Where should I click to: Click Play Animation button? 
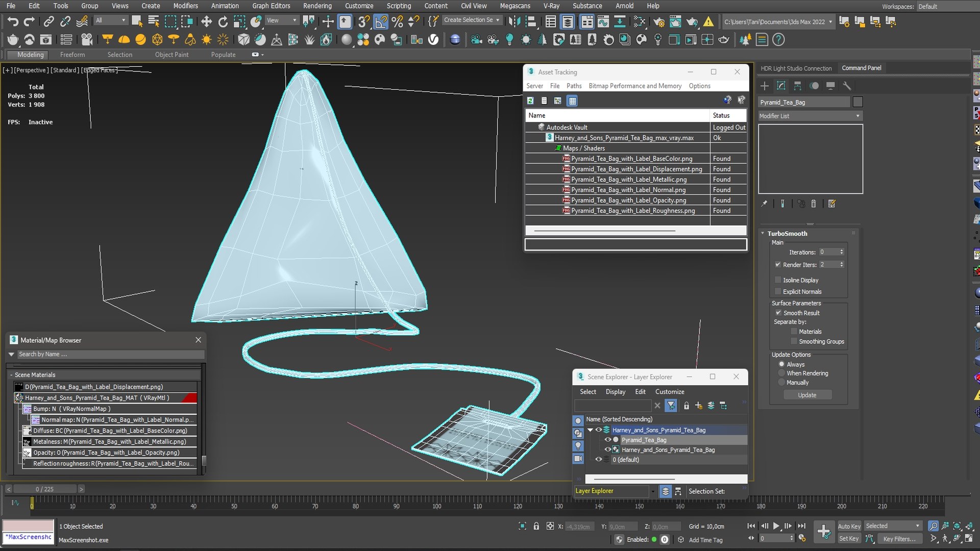(776, 526)
